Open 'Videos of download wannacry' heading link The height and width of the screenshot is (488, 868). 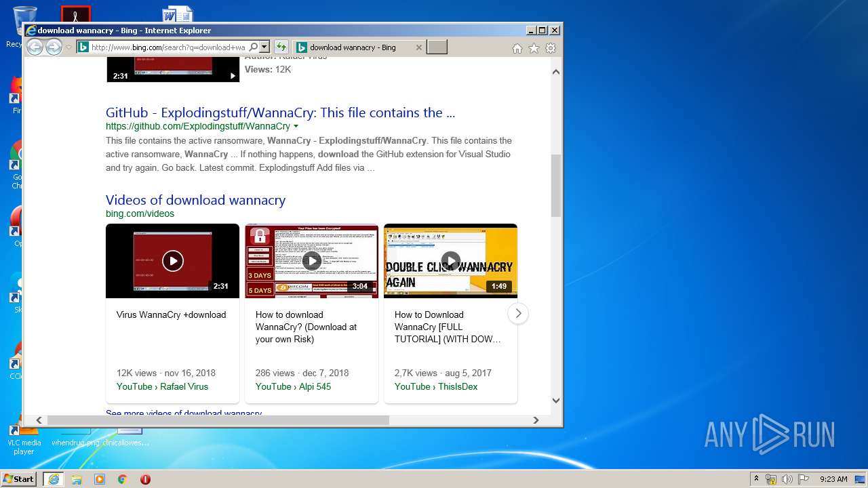(x=195, y=200)
